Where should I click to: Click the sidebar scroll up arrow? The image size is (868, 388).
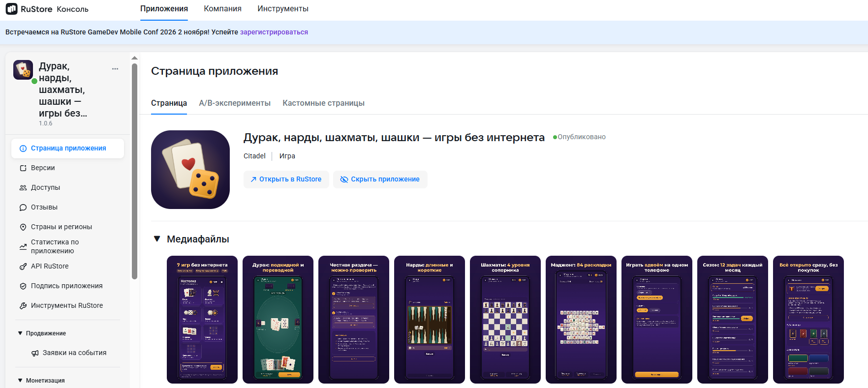pyautogui.click(x=135, y=58)
